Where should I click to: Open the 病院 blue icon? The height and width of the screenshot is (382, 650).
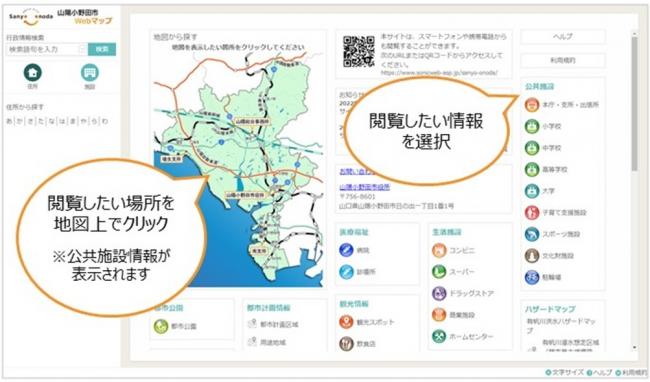346,250
